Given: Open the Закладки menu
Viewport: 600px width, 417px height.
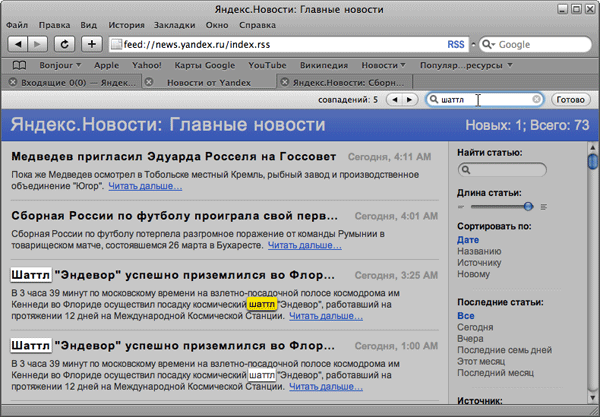Looking at the screenshot, I should [174, 25].
